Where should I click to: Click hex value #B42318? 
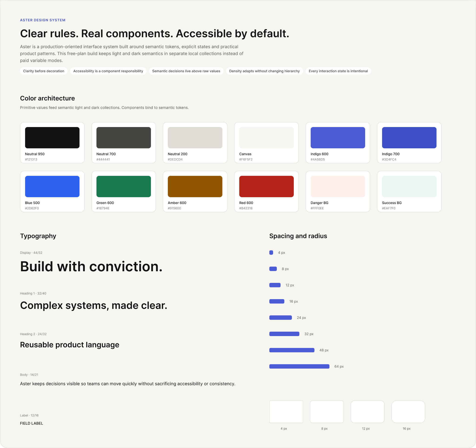pyautogui.click(x=246, y=208)
